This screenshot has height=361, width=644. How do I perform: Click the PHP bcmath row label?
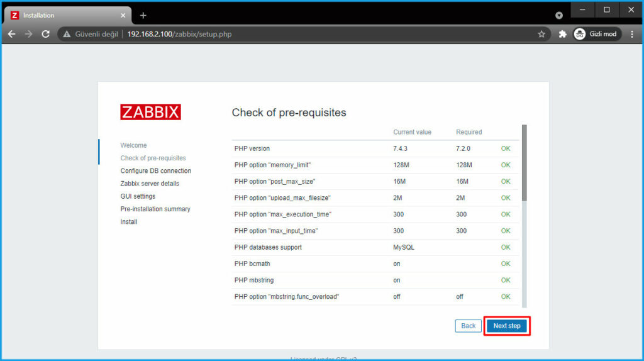click(252, 264)
